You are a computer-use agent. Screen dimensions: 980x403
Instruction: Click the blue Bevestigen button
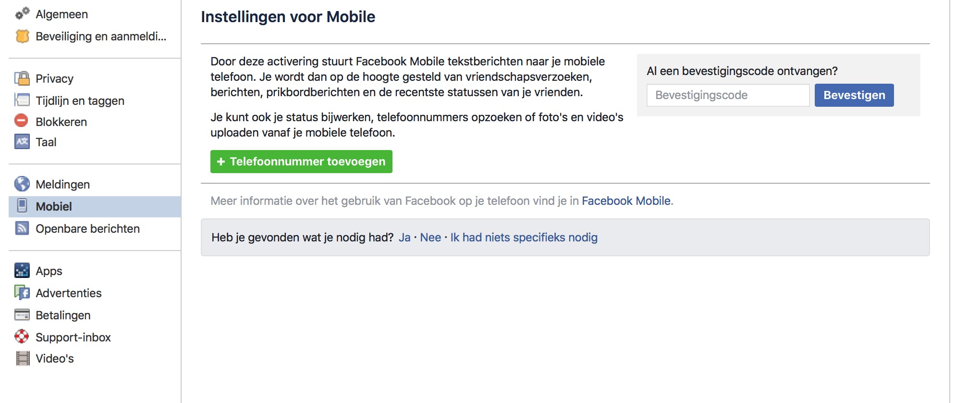coord(854,95)
